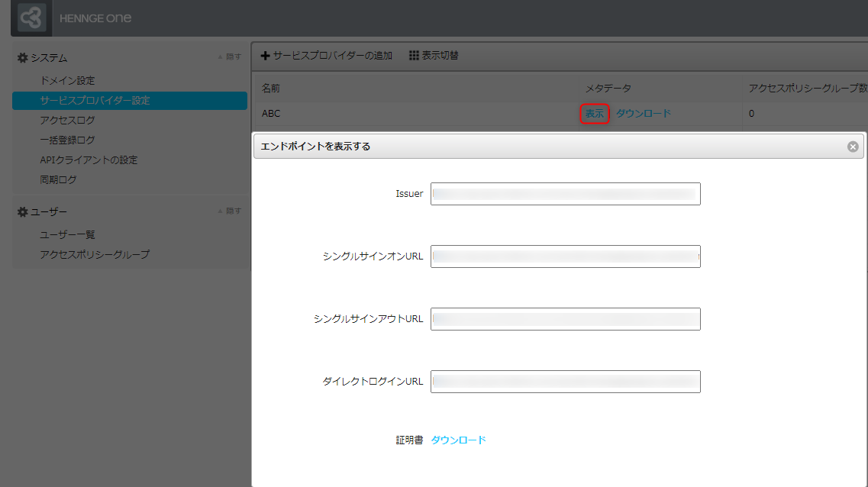
Task: Open ドメイン設定 in the sidebar
Action: [x=67, y=81]
